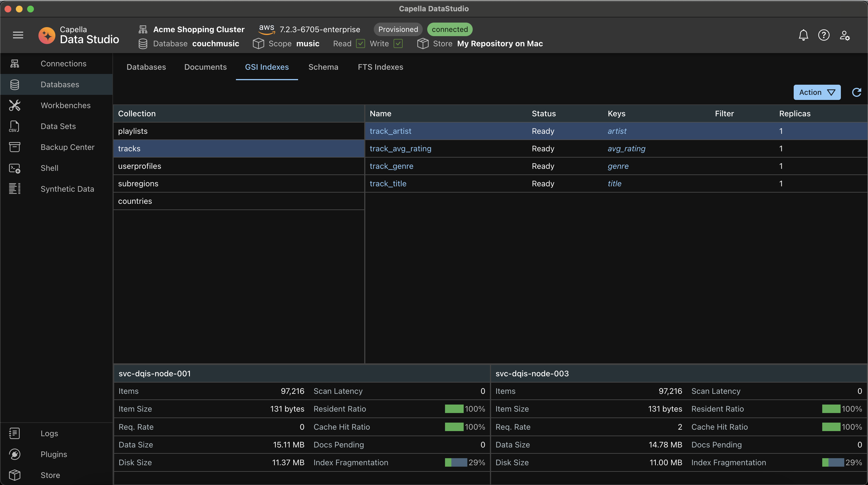The width and height of the screenshot is (868, 485).
Task: Open the help question mark icon
Action: [824, 35]
